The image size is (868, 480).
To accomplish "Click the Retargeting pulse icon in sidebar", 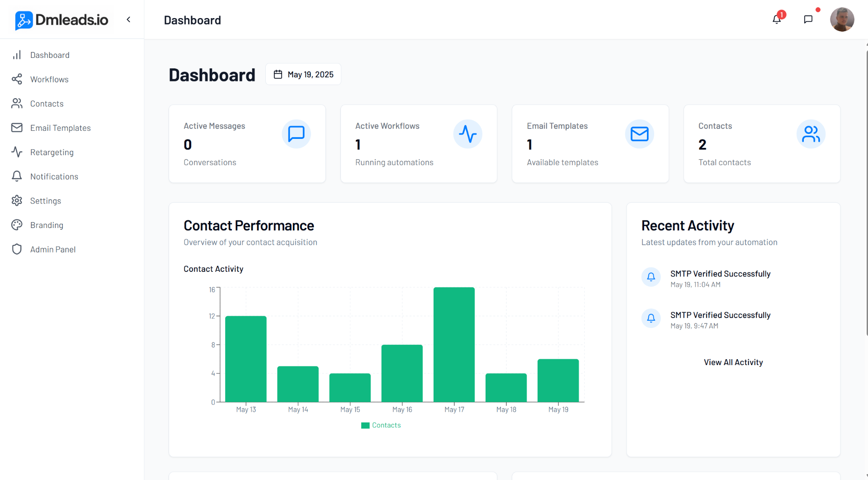I will pyautogui.click(x=17, y=152).
